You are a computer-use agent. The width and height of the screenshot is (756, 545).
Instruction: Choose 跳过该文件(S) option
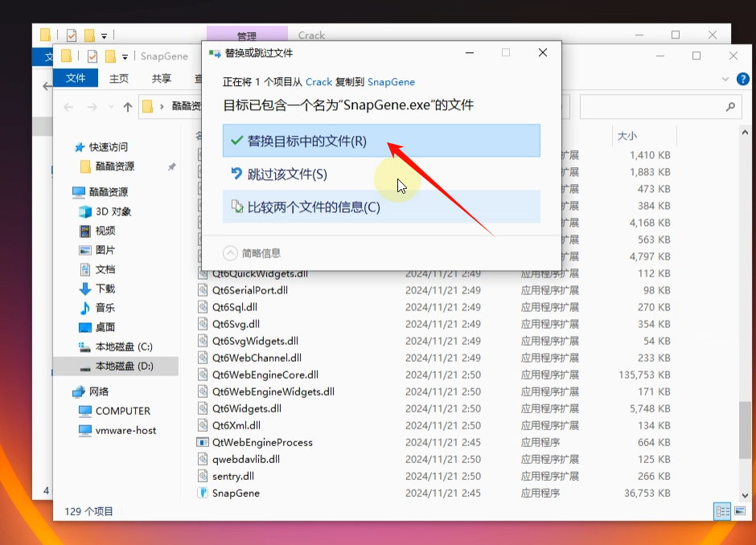pos(287,174)
